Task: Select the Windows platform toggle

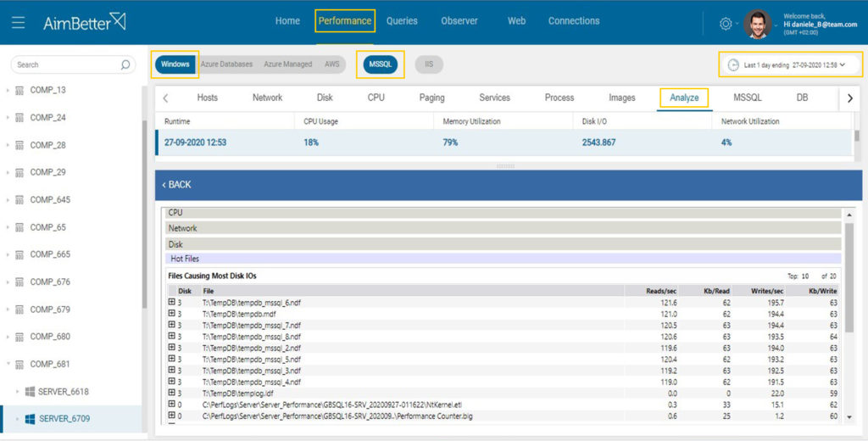Action: 175,64
